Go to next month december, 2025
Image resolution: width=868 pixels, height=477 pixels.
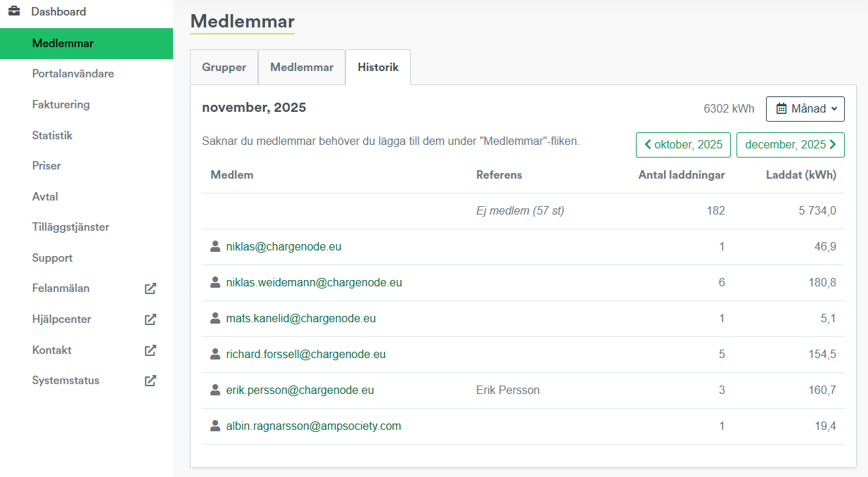790,145
